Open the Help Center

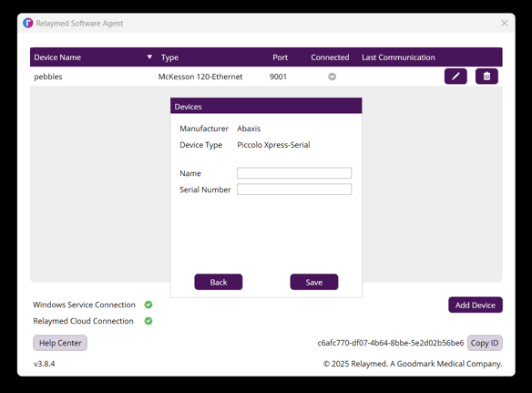pos(60,343)
